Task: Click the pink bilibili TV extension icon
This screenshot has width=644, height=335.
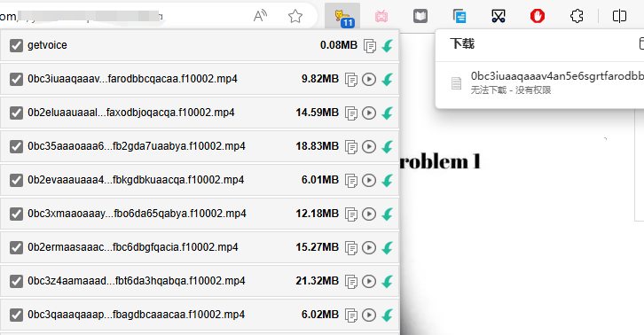Action: click(x=381, y=17)
